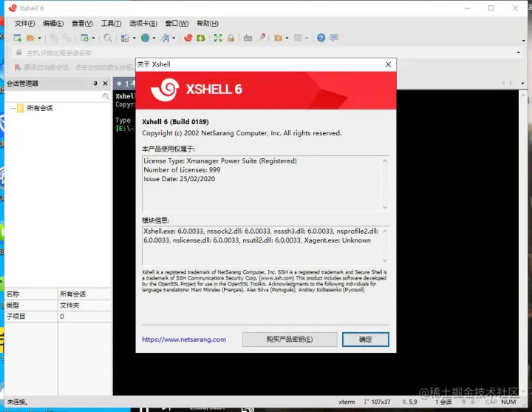The image size is (532, 412).
Task: Open the toolbar overflow options arrow
Action: [524, 41]
